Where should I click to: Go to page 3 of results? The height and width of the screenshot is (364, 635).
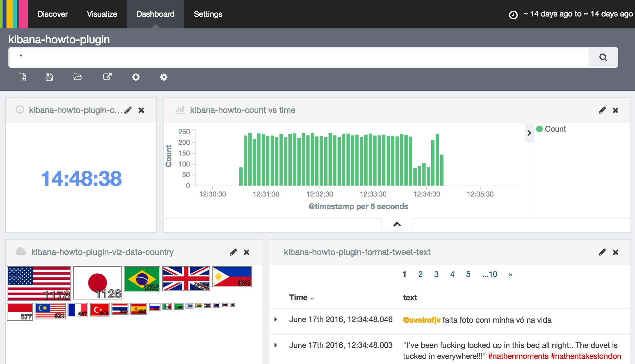(x=436, y=274)
